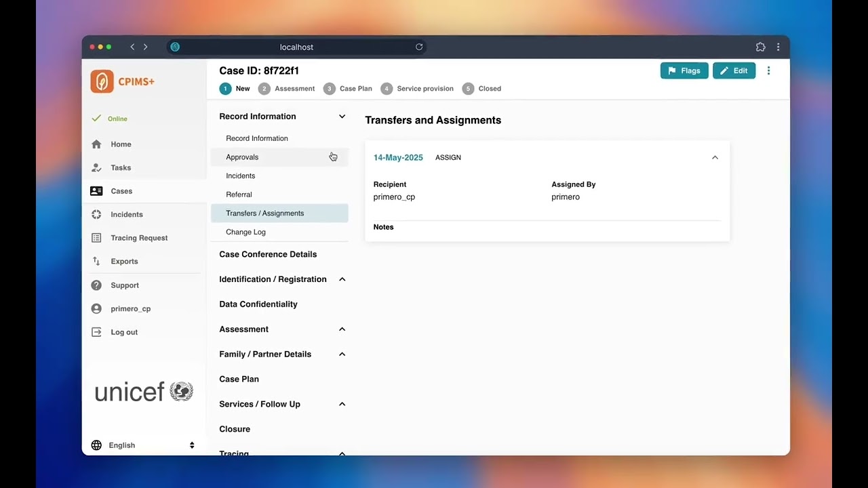Click recipient value primero_cp

click(394, 197)
